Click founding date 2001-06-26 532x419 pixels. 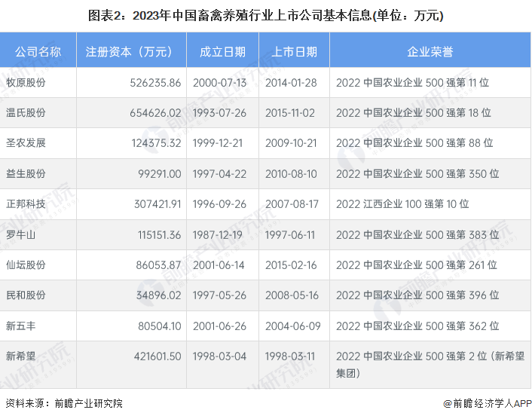click(x=219, y=326)
